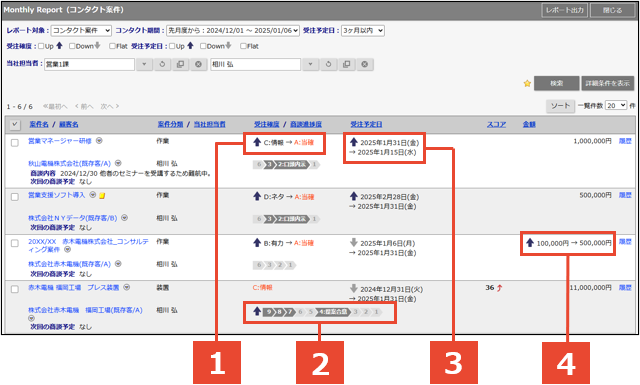This screenshot has height=385, width=640.
Task: Clear the 相川 弘 person field
Action: pyautogui.click(x=364, y=64)
